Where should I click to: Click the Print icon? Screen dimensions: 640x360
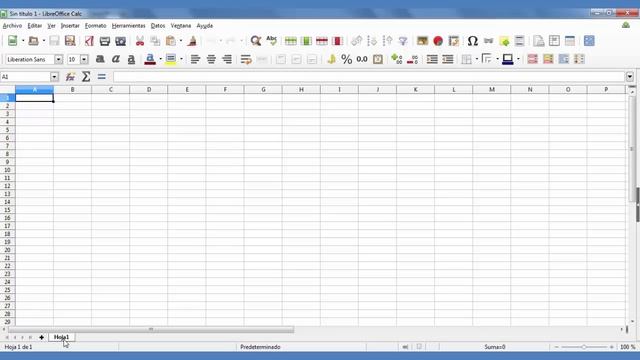(x=105, y=41)
